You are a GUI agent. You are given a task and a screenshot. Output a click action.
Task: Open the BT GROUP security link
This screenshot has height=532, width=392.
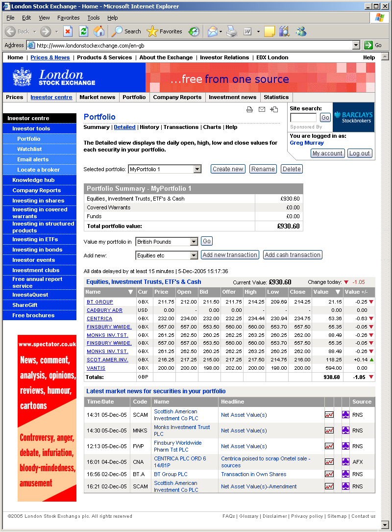99,302
